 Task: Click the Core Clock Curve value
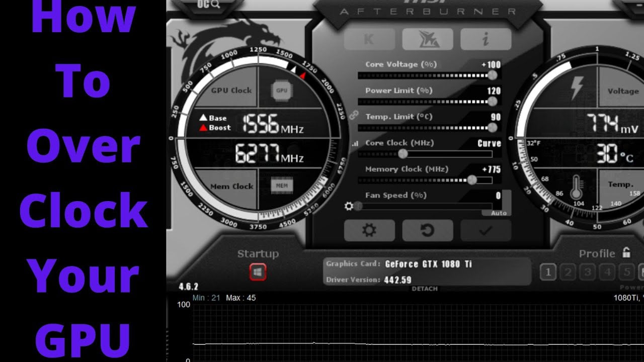489,143
